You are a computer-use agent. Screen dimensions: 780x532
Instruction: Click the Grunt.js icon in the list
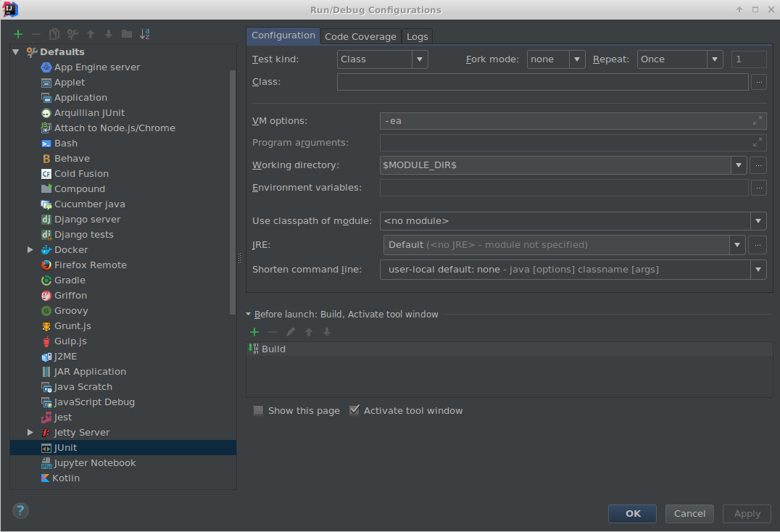46,326
